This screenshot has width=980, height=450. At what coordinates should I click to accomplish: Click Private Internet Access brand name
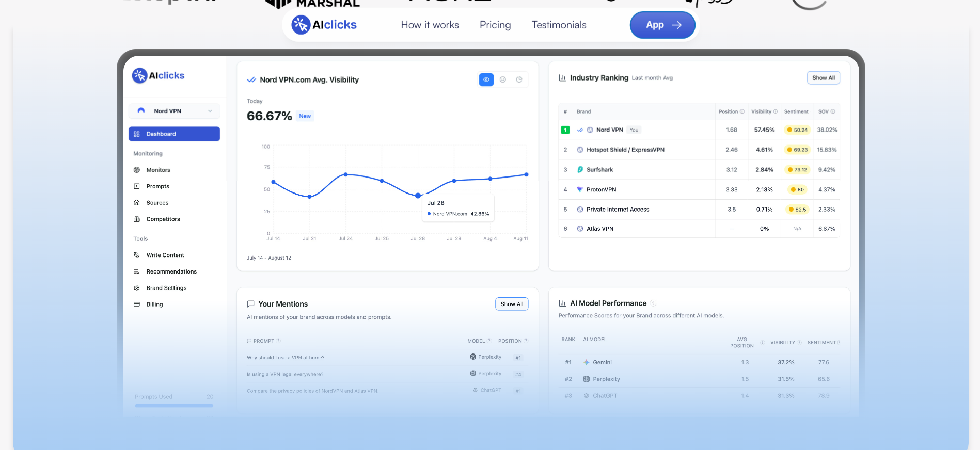point(618,210)
